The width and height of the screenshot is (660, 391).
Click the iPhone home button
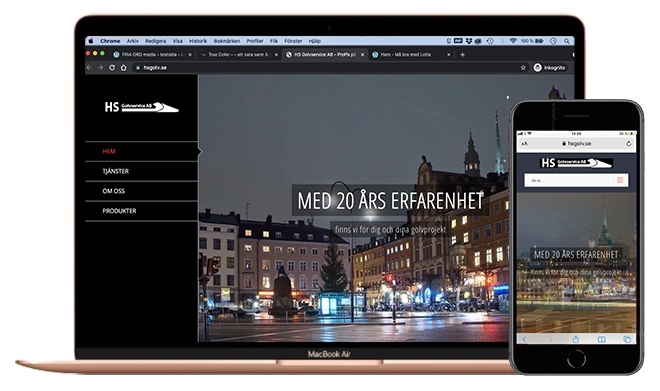tap(576, 359)
